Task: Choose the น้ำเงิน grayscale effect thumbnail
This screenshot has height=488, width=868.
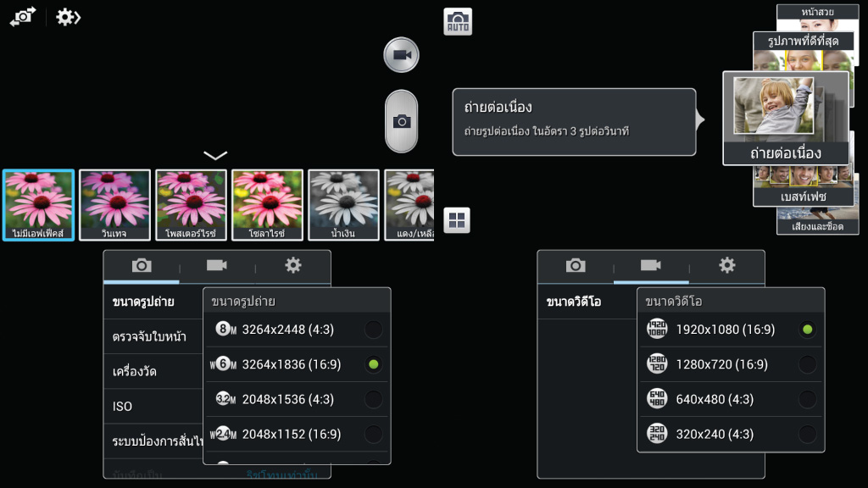Action: pos(343,205)
